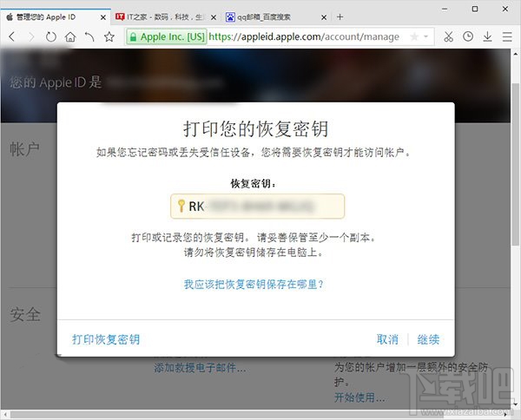Open browsing history clock icon
The image size is (521, 420).
coord(468,36)
